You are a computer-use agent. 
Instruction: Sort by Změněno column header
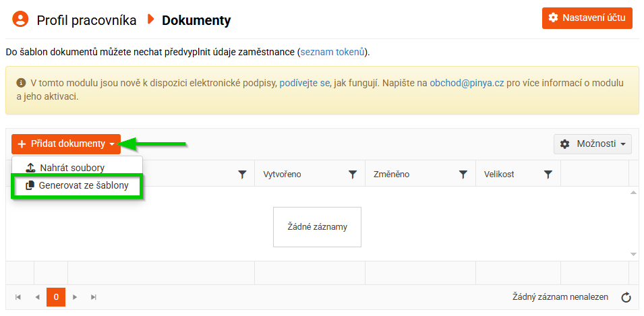pos(391,175)
